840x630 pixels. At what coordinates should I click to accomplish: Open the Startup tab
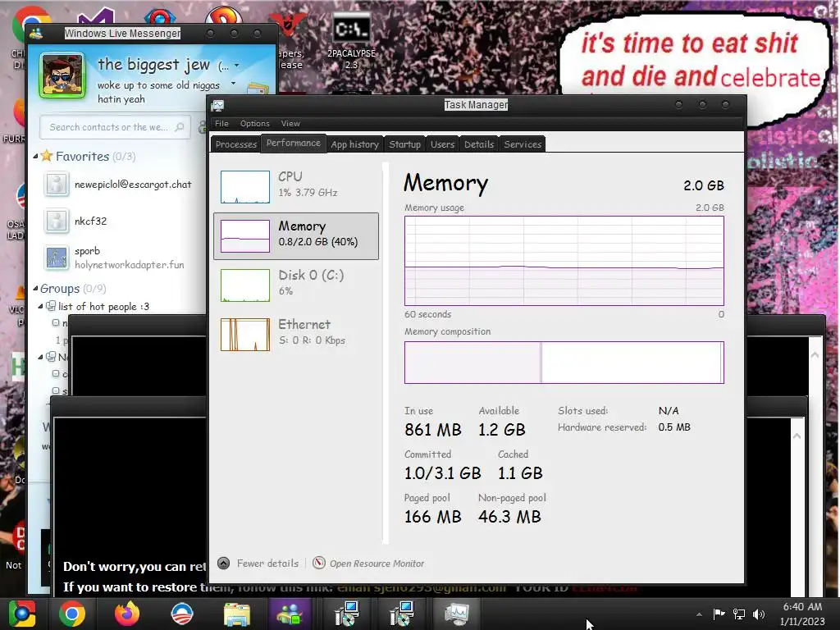[404, 144]
